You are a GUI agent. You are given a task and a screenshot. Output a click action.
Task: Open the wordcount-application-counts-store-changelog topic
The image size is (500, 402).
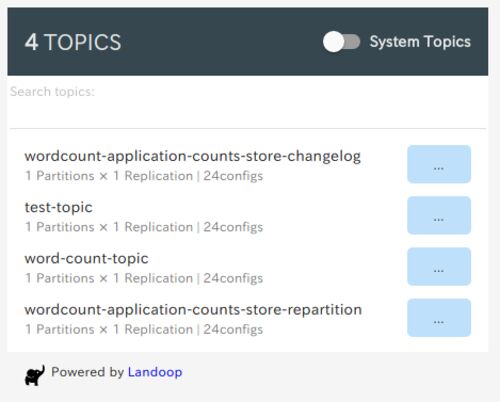click(193, 156)
